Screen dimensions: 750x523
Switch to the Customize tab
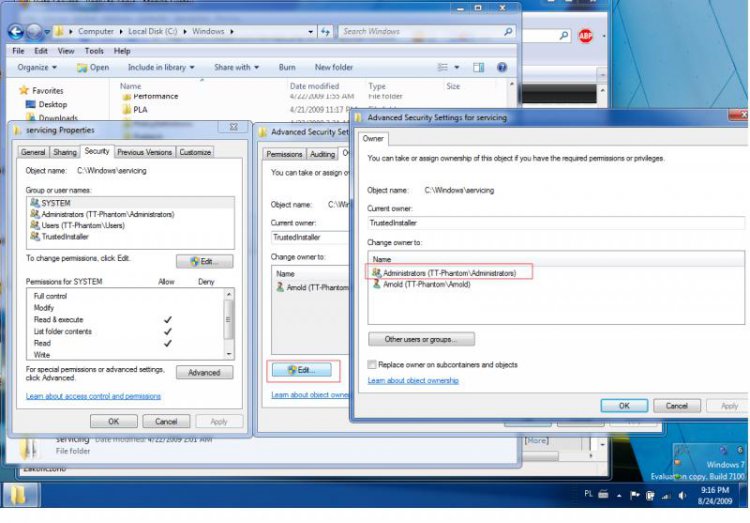pos(195,152)
